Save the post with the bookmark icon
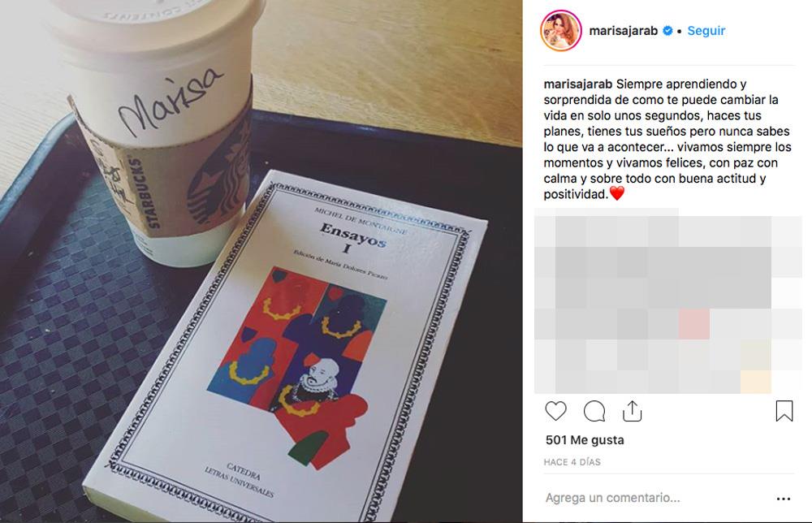 (x=784, y=411)
